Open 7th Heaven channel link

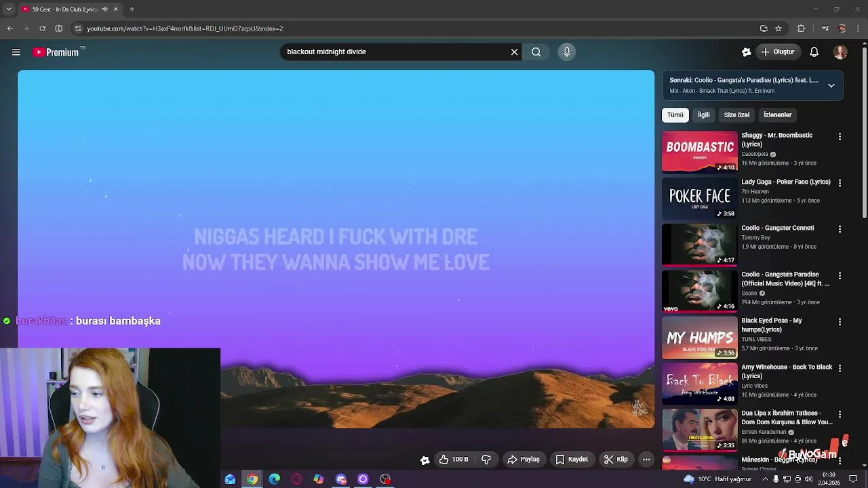pos(755,192)
